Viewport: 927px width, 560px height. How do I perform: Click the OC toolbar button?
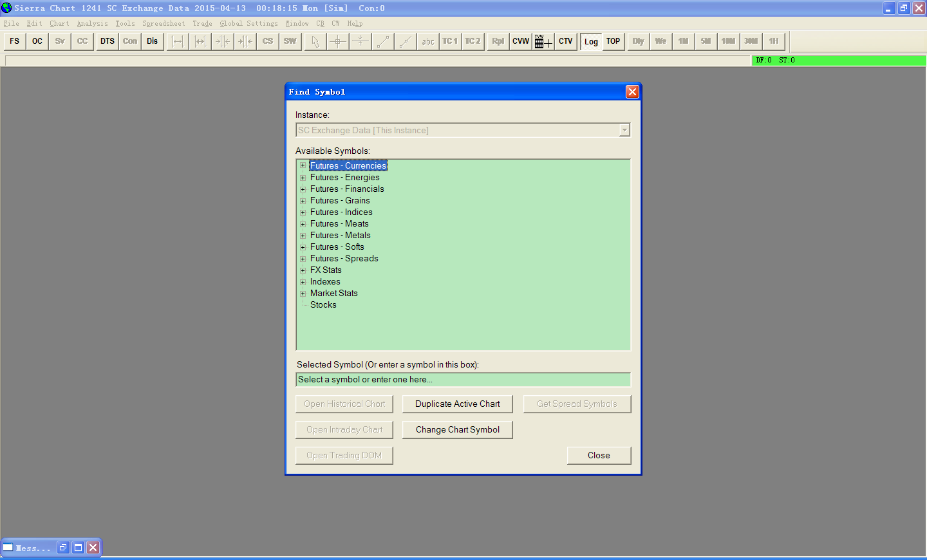(37, 41)
